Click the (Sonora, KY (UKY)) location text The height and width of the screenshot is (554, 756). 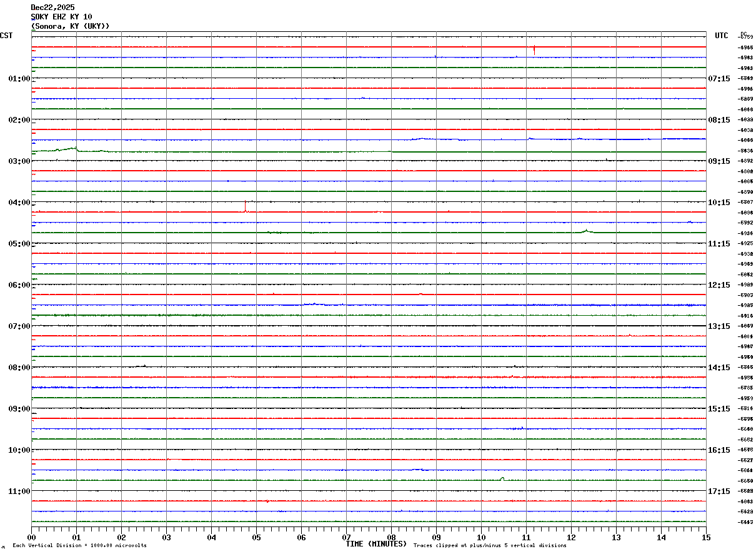pos(70,26)
